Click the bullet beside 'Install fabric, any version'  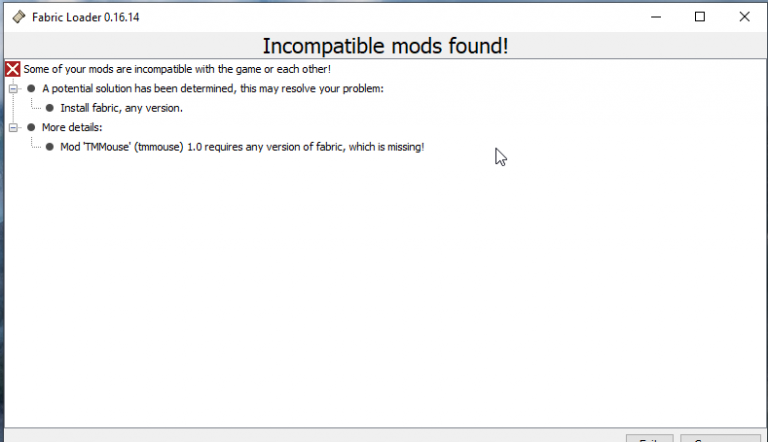tap(49, 108)
